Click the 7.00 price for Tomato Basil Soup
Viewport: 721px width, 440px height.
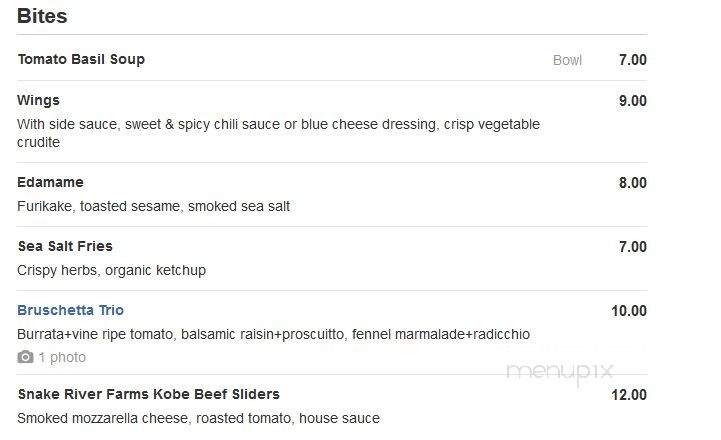tap(633, 60)
